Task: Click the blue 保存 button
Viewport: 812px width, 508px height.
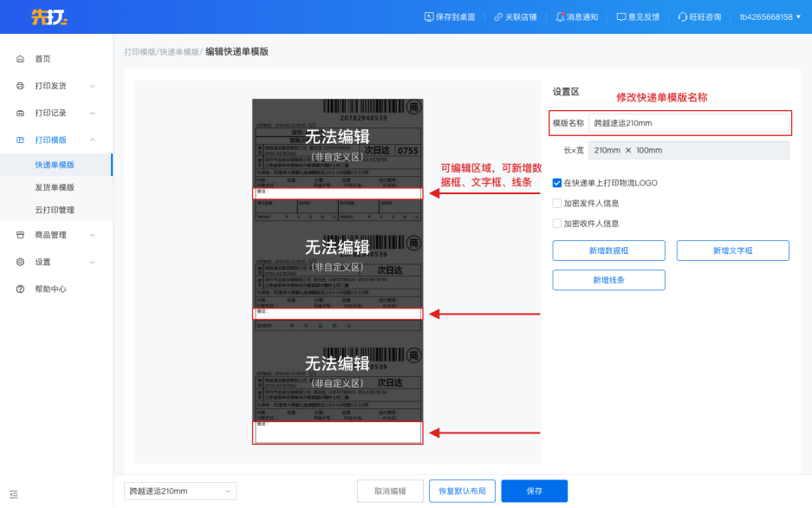Action: pos(534,492)
